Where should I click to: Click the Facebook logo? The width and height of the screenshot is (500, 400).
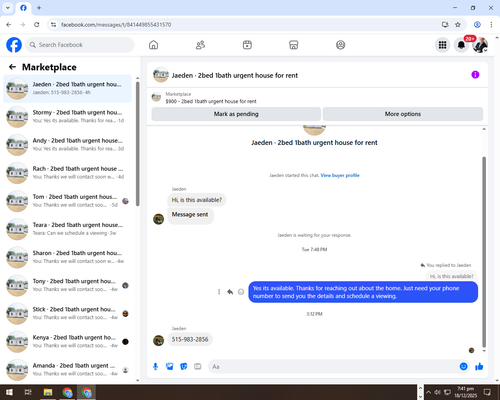click(x=14, y=45)
